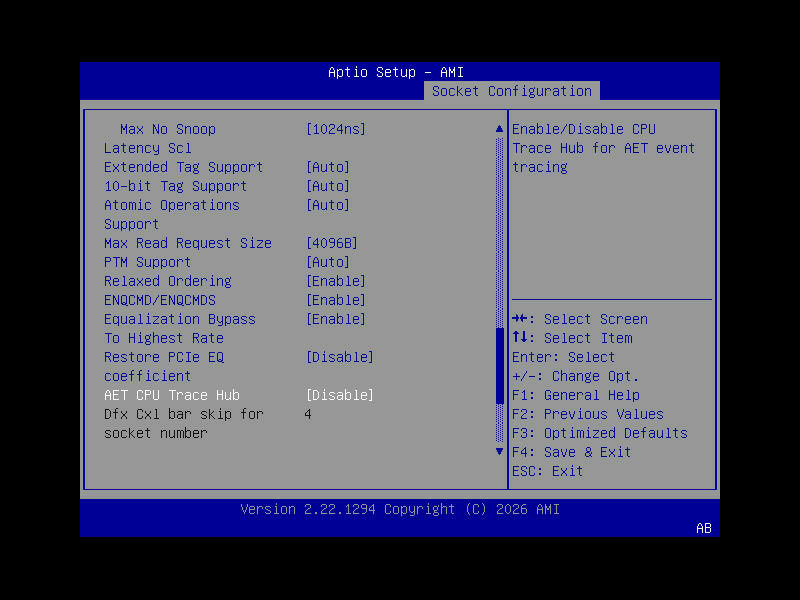This screenshot has height=600, width=800.
Task: Click the Version 2.22.1294 copyright text
Action: (x=400, y=510)
